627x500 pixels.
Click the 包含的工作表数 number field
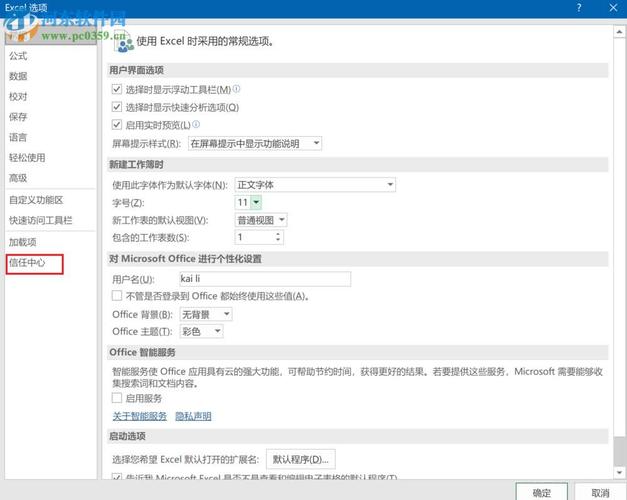click(x=254, y=237)
